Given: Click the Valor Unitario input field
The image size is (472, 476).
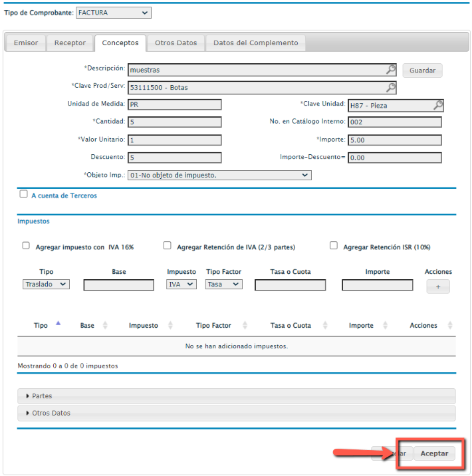Looking at the screenshot, I should 175,140.
